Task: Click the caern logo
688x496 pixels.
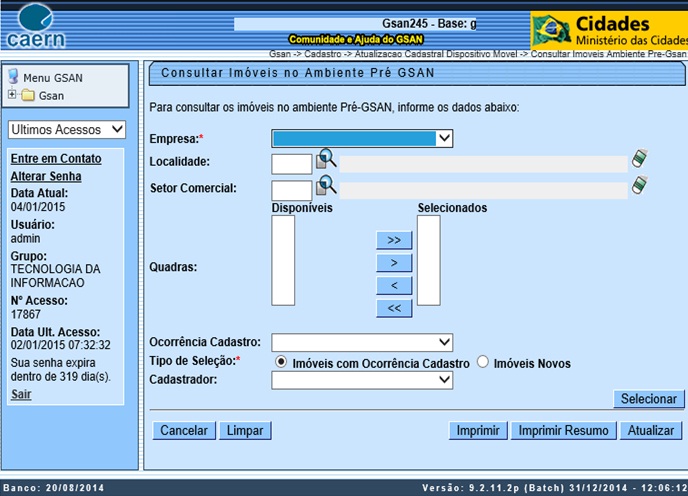Action: pos(36,26)
